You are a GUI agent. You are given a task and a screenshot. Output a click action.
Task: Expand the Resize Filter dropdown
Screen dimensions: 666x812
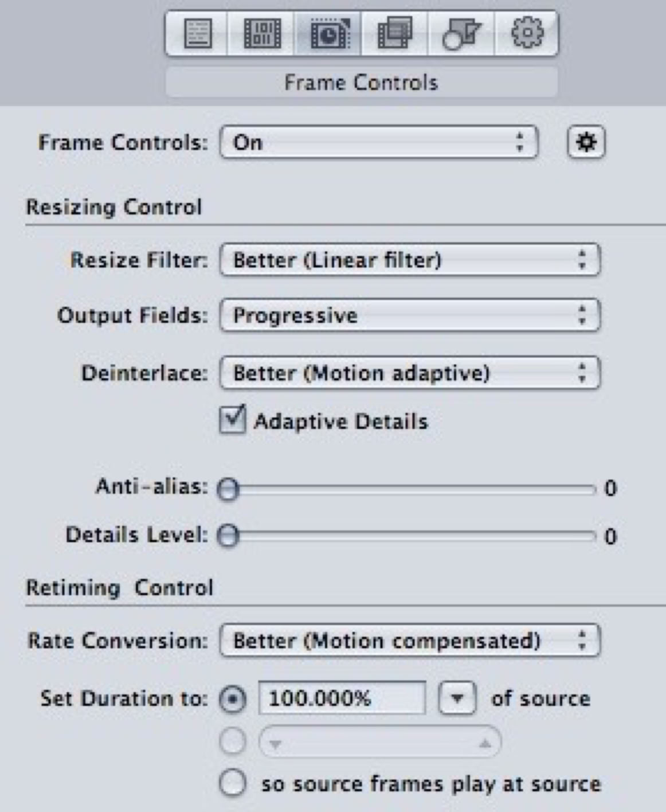tap(409, 260)
